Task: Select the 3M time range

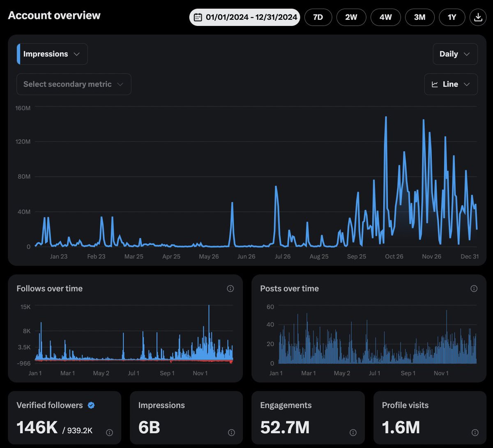Action: [x=419, y=17]
